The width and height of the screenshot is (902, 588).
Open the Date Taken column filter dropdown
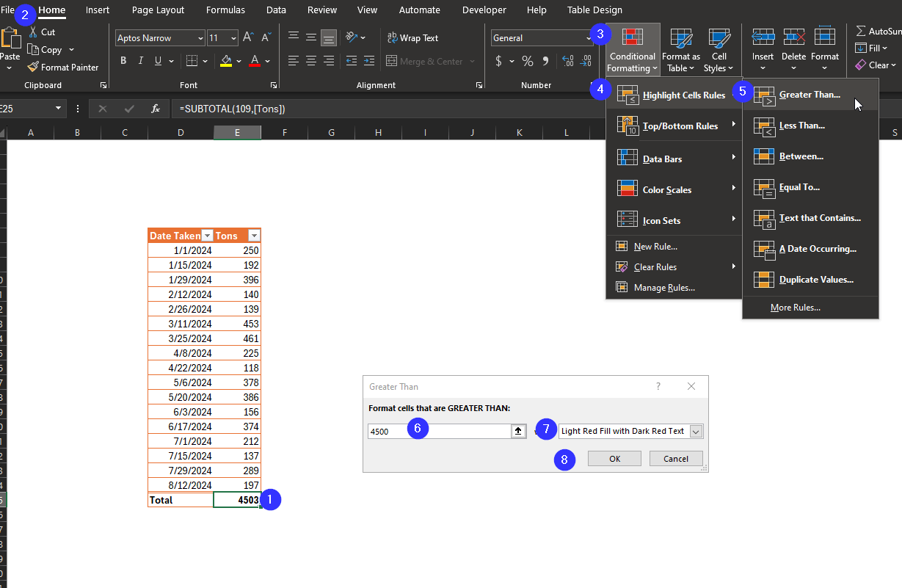[x=207, y=236]
